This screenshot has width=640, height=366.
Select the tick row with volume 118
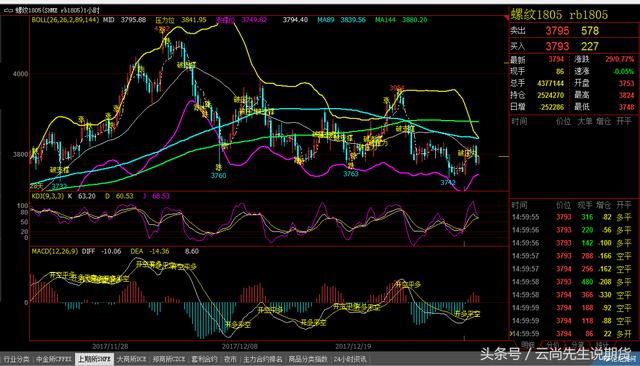click(573, 321)
